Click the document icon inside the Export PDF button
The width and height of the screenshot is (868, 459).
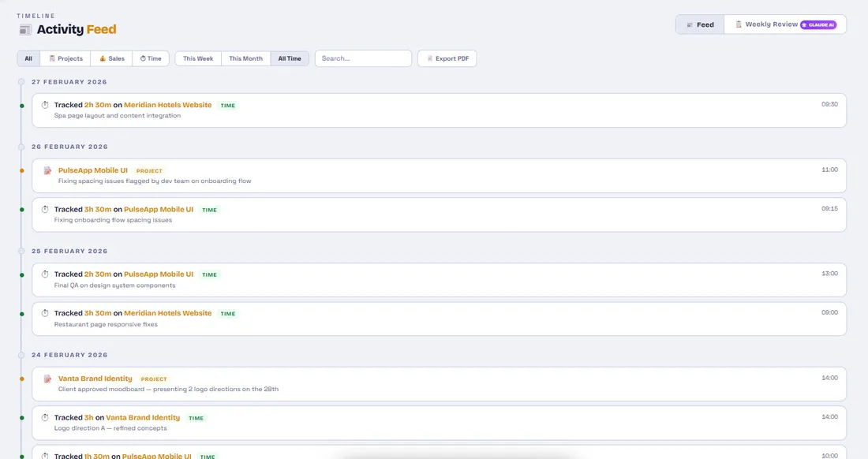[x=428, y=58]
